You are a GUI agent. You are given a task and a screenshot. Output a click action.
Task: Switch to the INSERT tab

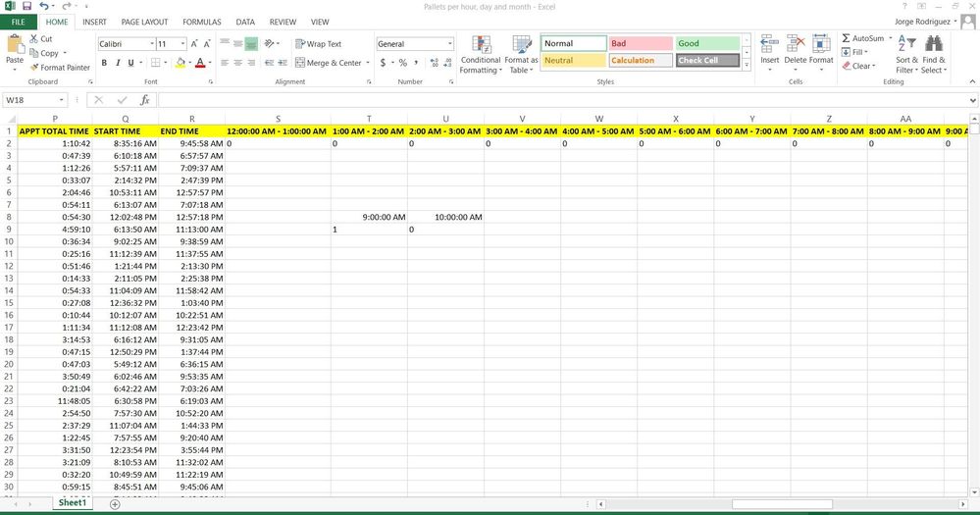[x=94, y=22]
